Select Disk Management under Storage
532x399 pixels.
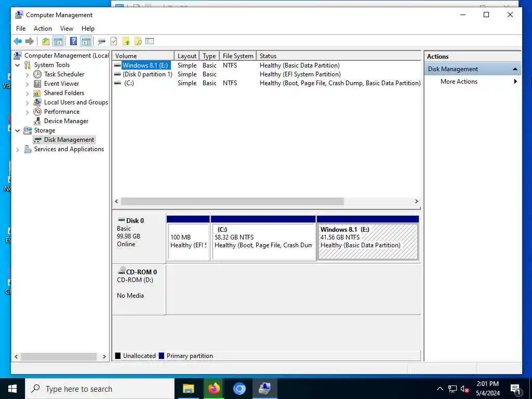[69, 140]
